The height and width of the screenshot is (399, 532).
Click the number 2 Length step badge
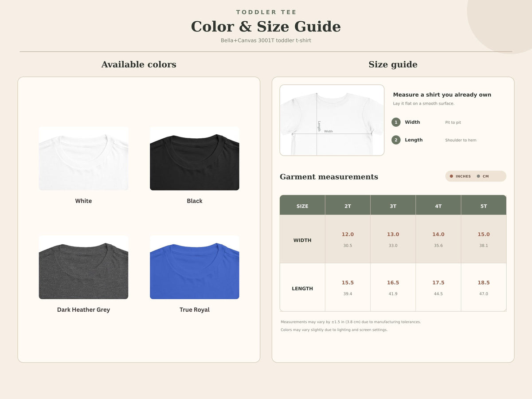tap(396, 140)
